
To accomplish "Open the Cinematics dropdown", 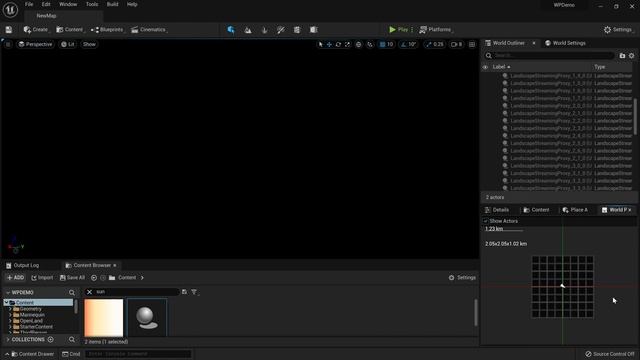I will pyautogui.click(x=149, y=30).
